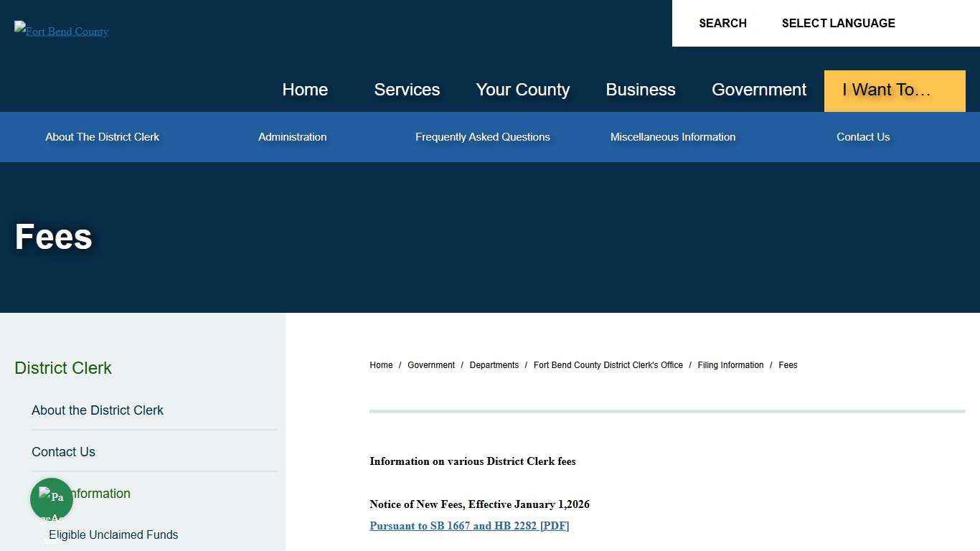Open the SELECT LANGUAGE dropdown
Viewport: 980px width, 551px height.
coord(838,23)
